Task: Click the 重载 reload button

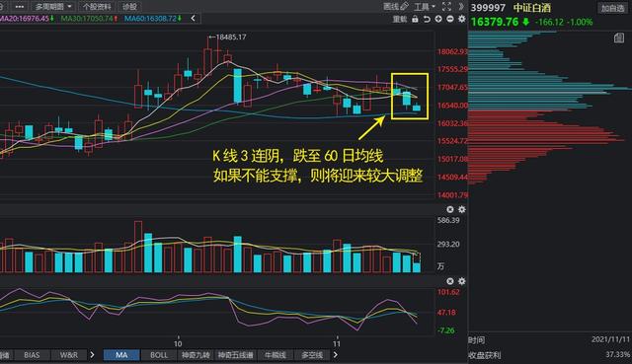Action: pyautogui.click(x=399, y=19)
